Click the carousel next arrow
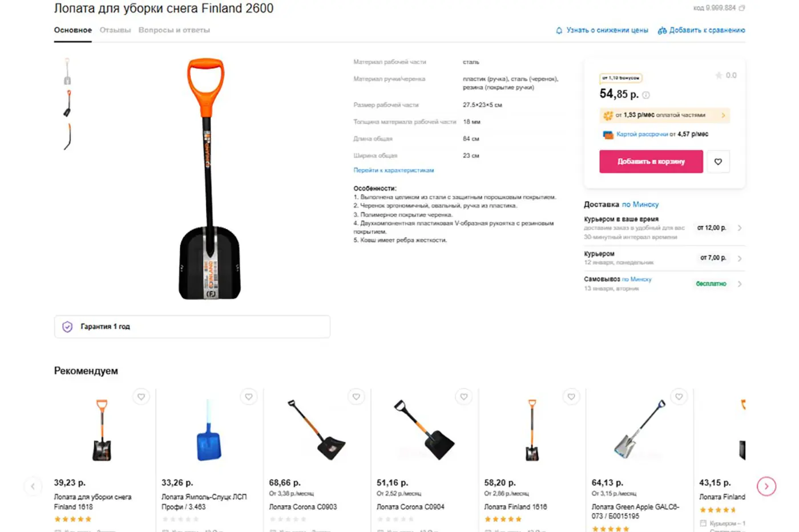 [x=766, y=486]
